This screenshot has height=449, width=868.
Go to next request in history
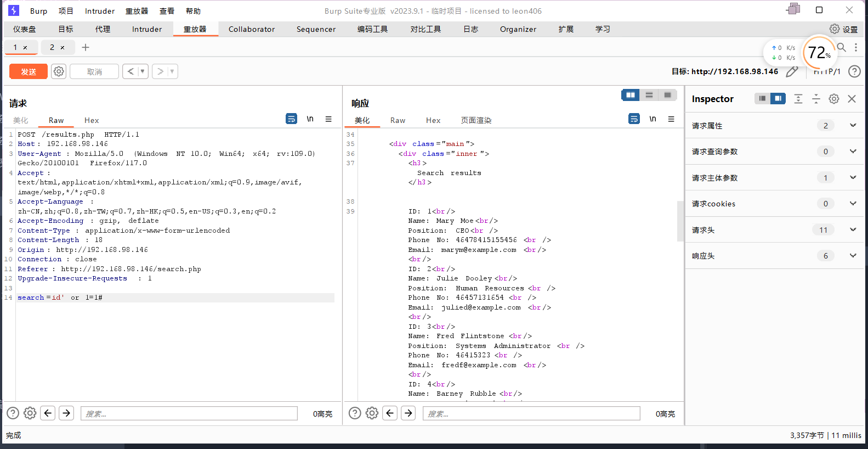pos(160,71)
